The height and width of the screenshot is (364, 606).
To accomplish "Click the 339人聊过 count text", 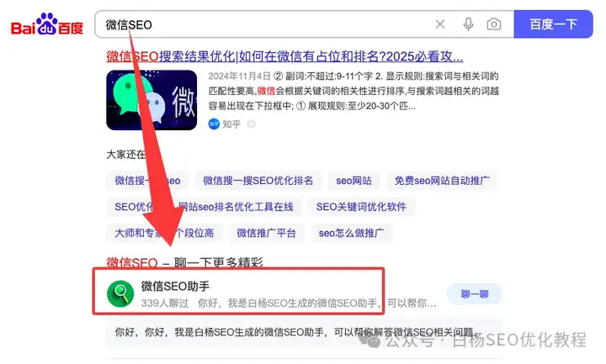I will pos(165,303).
